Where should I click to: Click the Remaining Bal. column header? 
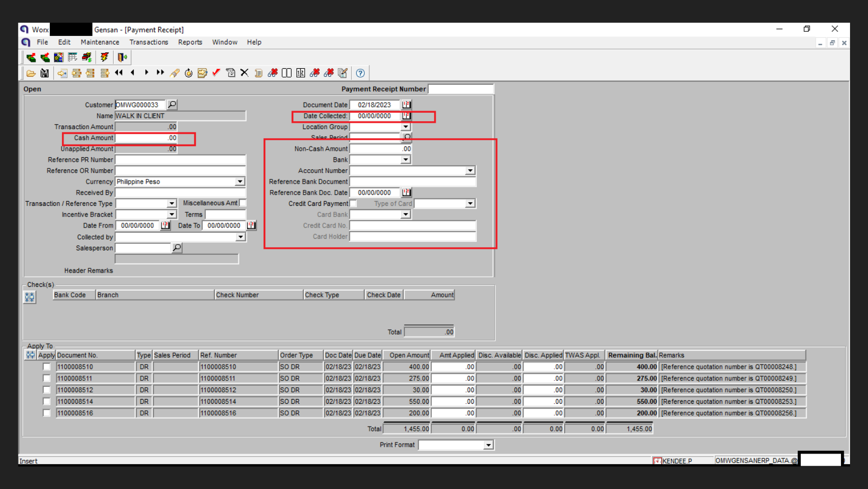click(x=632, y=355)
